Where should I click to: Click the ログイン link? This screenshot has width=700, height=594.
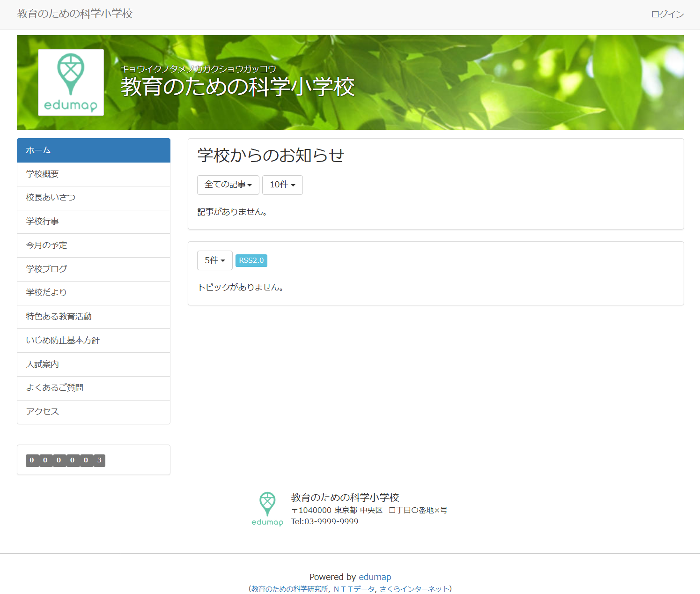(x=667, y=15)
